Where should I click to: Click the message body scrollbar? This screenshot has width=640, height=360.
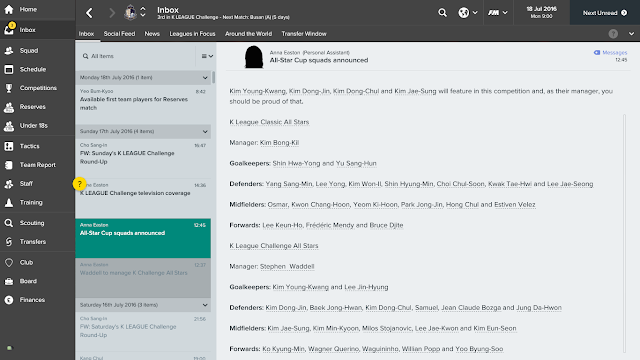point(624,233)
